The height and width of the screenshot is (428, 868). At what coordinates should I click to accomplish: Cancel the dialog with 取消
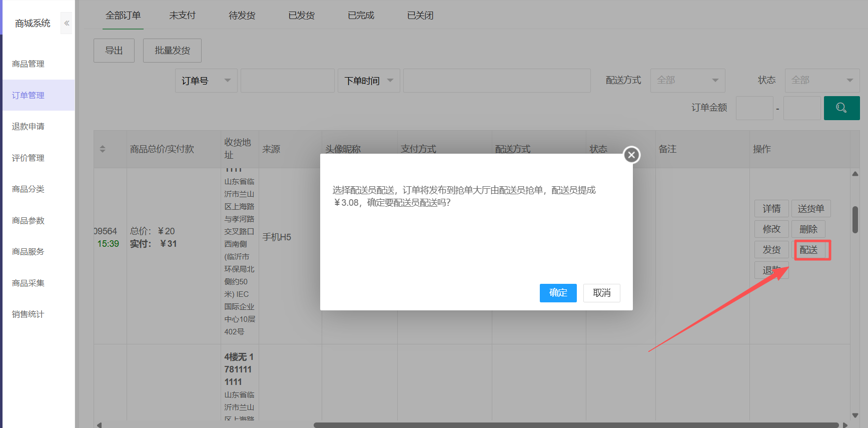601,293
